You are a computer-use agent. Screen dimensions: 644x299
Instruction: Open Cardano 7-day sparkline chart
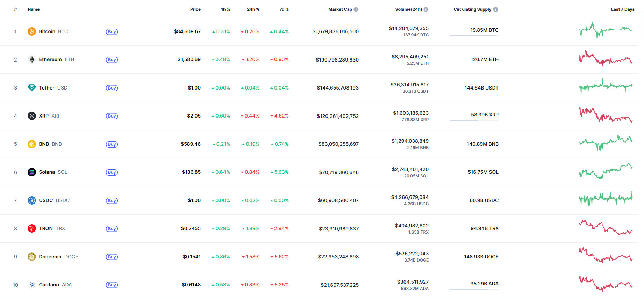[x=606, y=284]
